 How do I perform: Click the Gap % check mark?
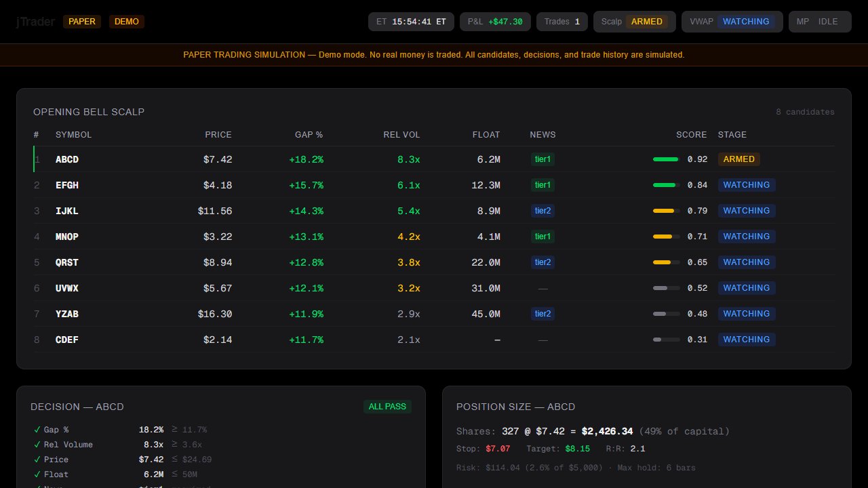pos(37,430)
